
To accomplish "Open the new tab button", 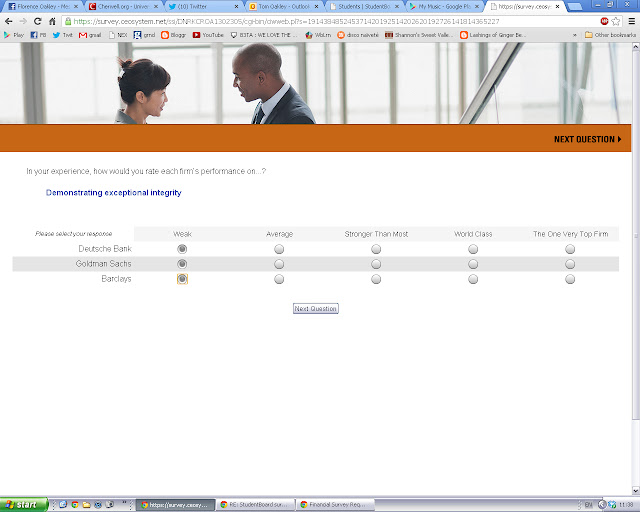I will click(x=575, y=7).
